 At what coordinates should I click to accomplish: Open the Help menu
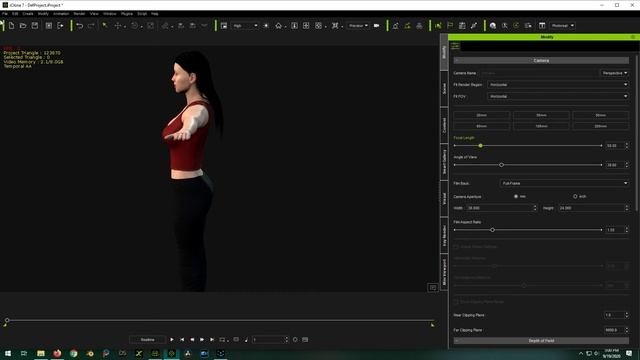click(x=154, y=14)
